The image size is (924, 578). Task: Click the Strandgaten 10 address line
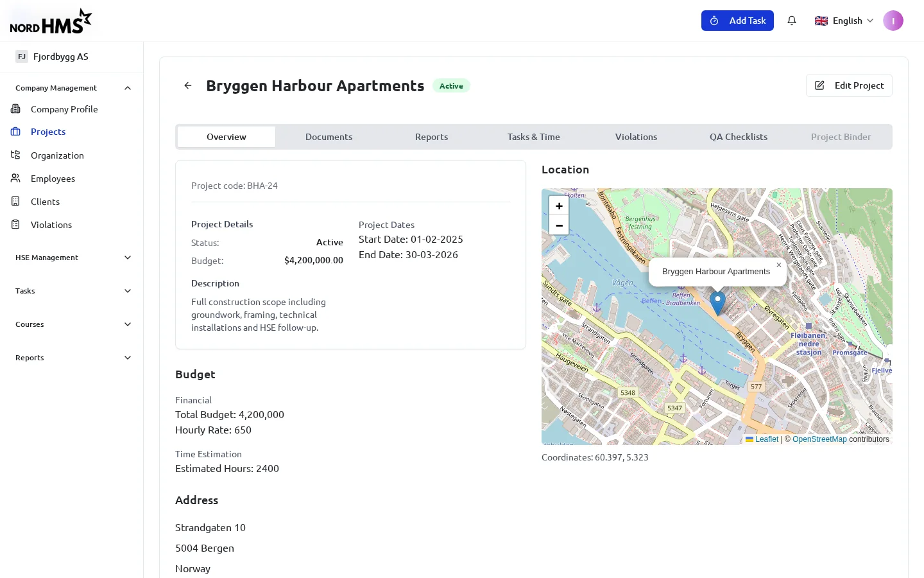(x=210, y=527)
